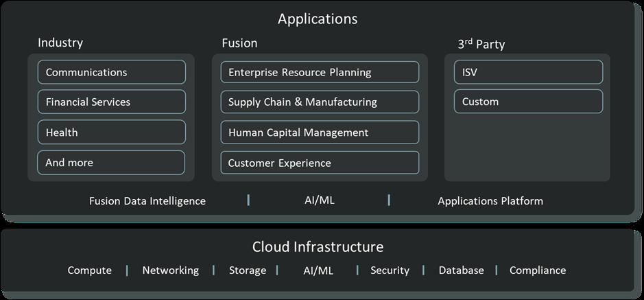Click Supply Chain & Manufacturing box
This screenshot has width=644, height=300.
[320, 102]
